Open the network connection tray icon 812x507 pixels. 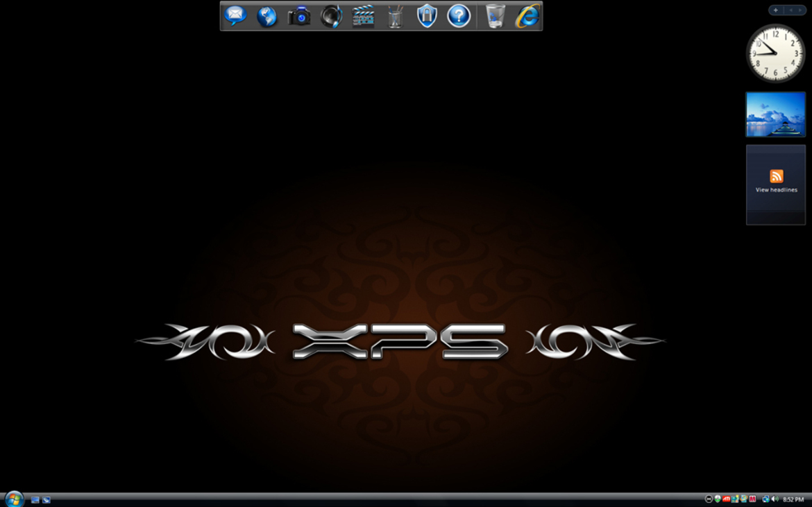tap(766, 499)
